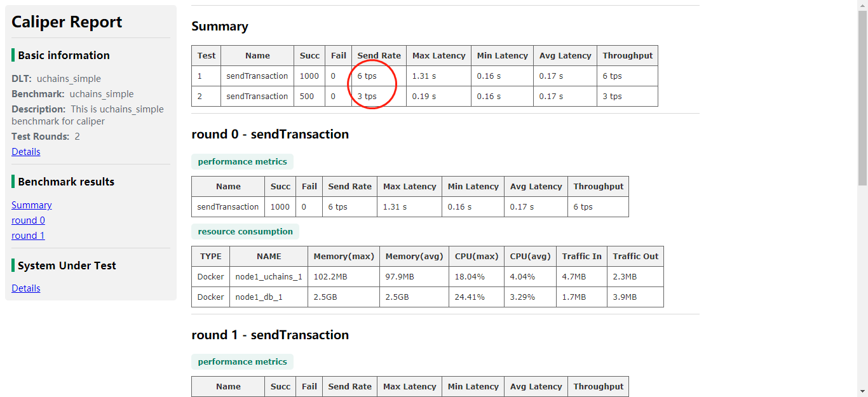Viewport: 868px width, 397px height.
Task: Click the scrollbar up arrow
Action: click(x=862, y=5)
